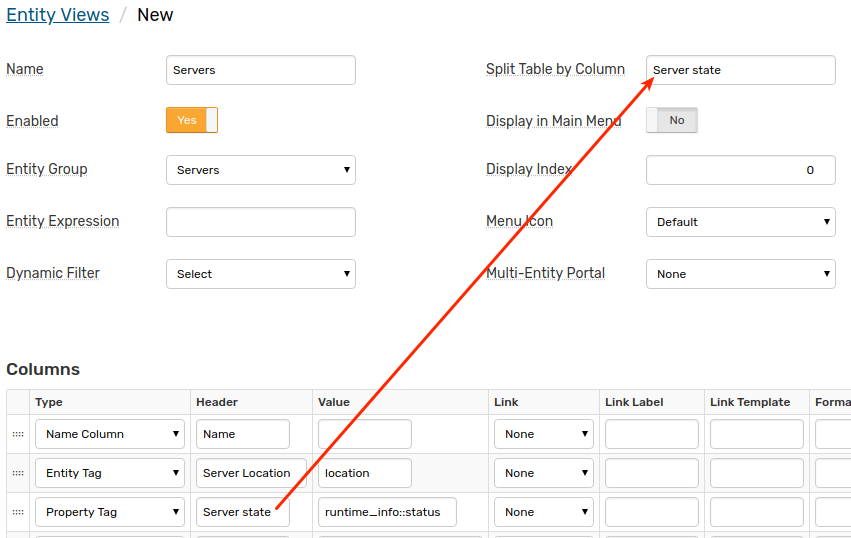This screenshot has height=538, width=851.
Task: Grab the drag handle of the Name Column row
Action: pyautogui.click(x=18, y=434)
